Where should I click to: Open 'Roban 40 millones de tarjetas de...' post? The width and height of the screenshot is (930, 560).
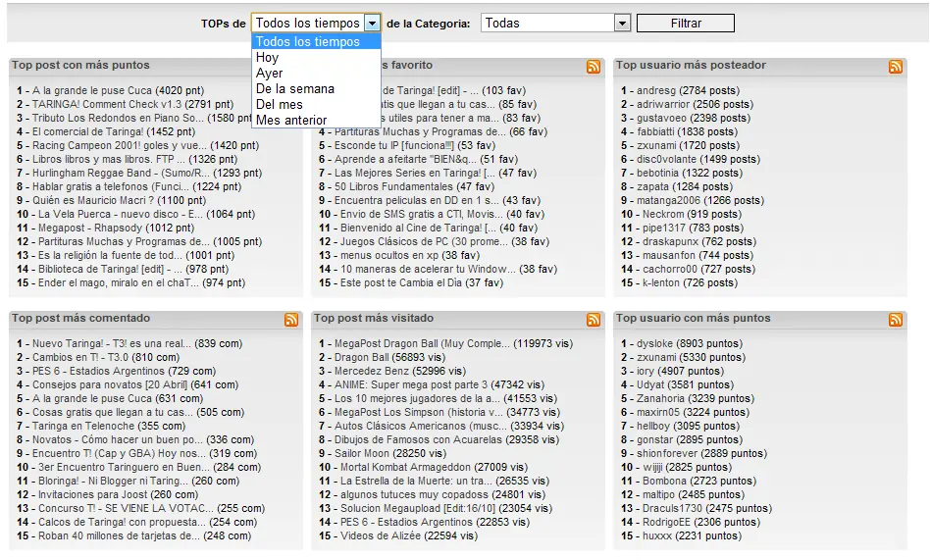coord(120,535)
